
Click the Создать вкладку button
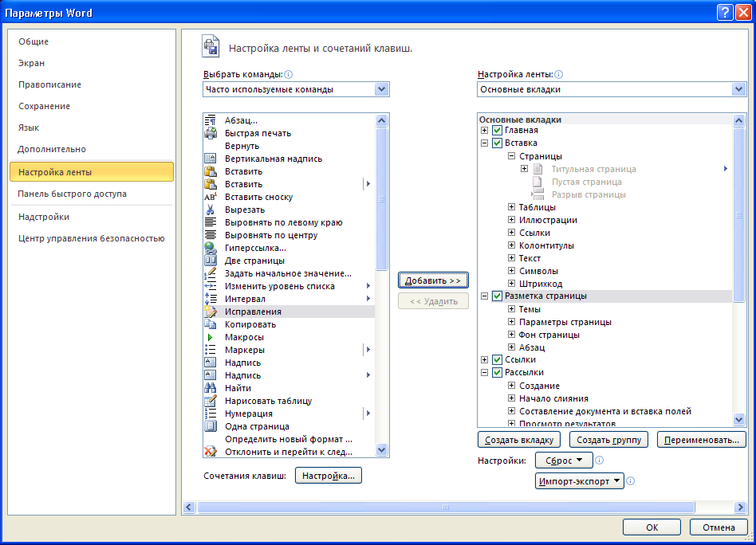pos(519,440)
